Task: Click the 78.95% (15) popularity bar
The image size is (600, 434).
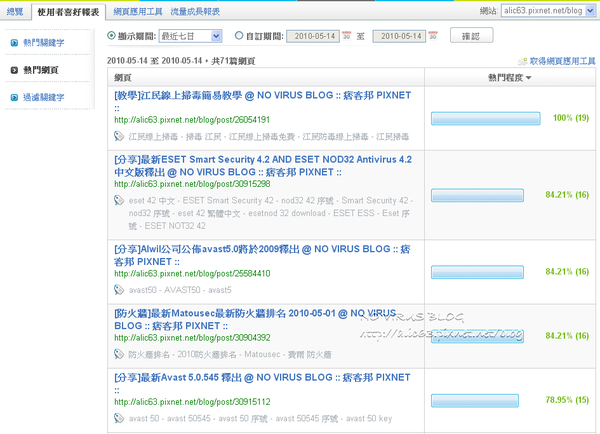Action: click(x=475, y=401)
